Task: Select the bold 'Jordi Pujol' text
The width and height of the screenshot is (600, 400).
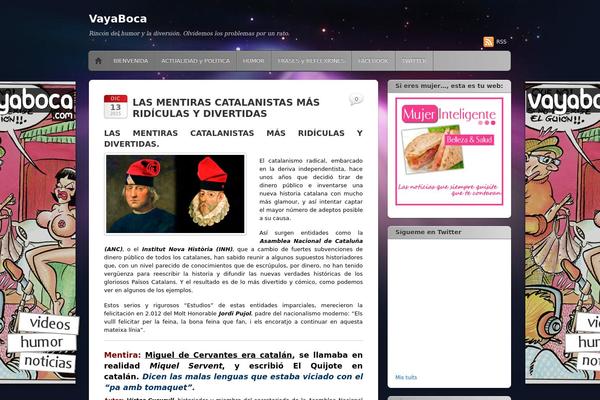Action: coord(235,313)
